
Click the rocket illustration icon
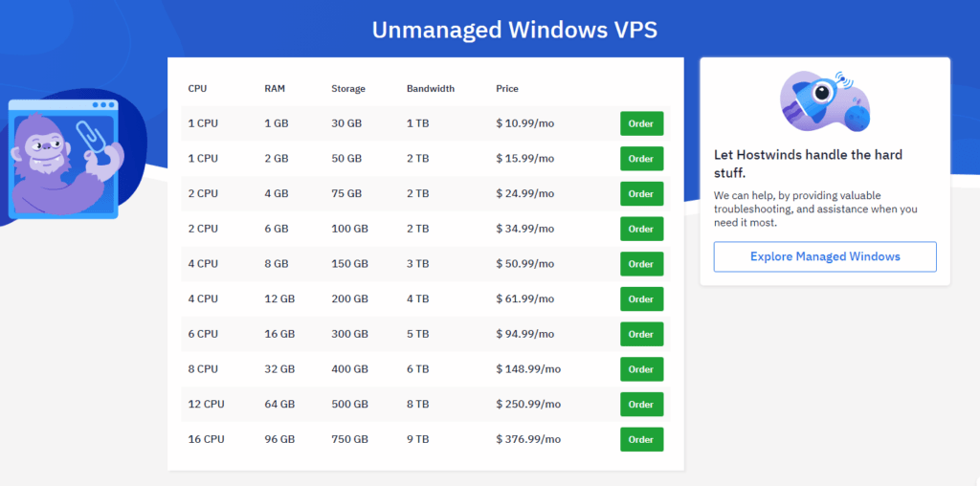[x=825, y=100]
